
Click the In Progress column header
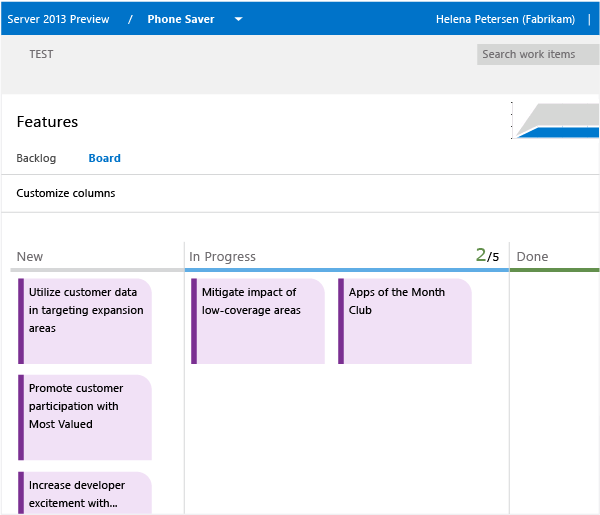[222, 257]
